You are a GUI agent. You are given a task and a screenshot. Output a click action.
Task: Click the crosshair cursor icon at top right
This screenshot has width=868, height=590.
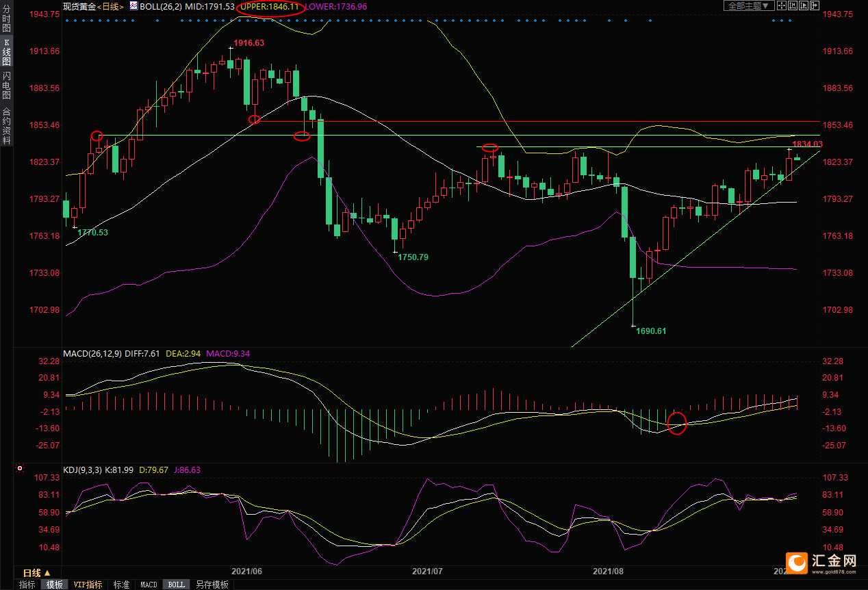[x=782, y=5]
